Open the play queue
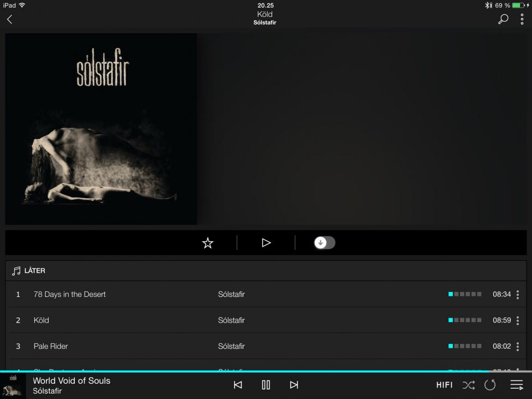 tap(517, 385)
